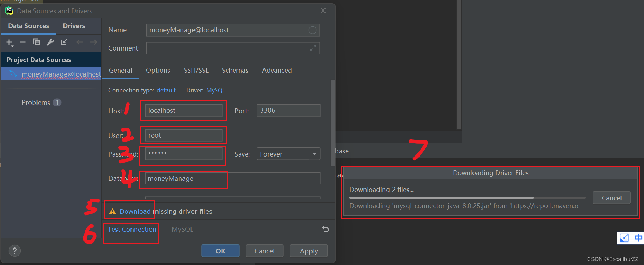Open the Schemas tab

[235, 71]
